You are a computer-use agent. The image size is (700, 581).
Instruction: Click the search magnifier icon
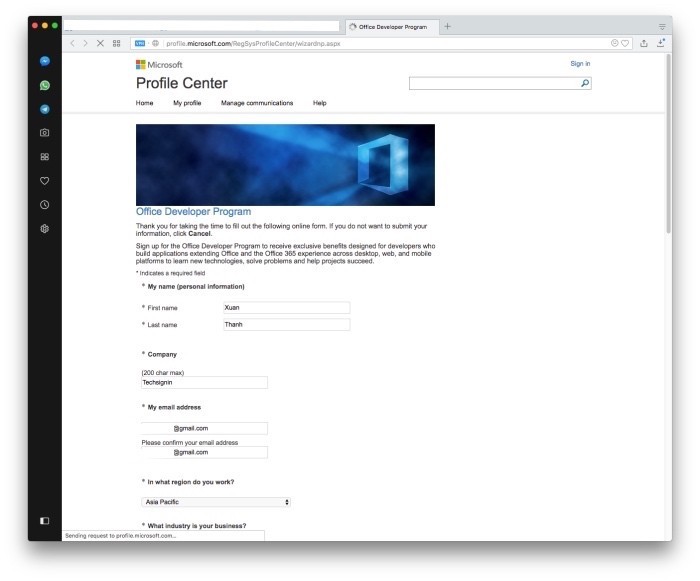coord(585,83)
